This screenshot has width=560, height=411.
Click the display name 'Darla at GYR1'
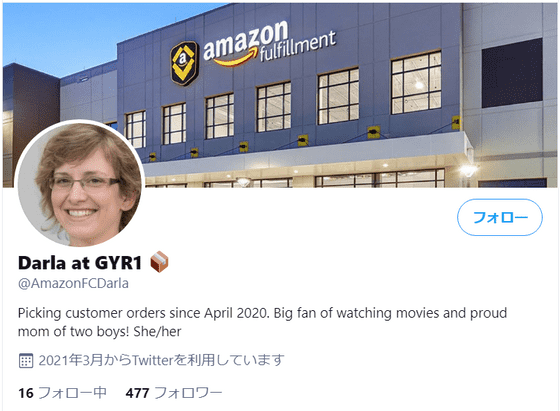[x=80, y=263]
